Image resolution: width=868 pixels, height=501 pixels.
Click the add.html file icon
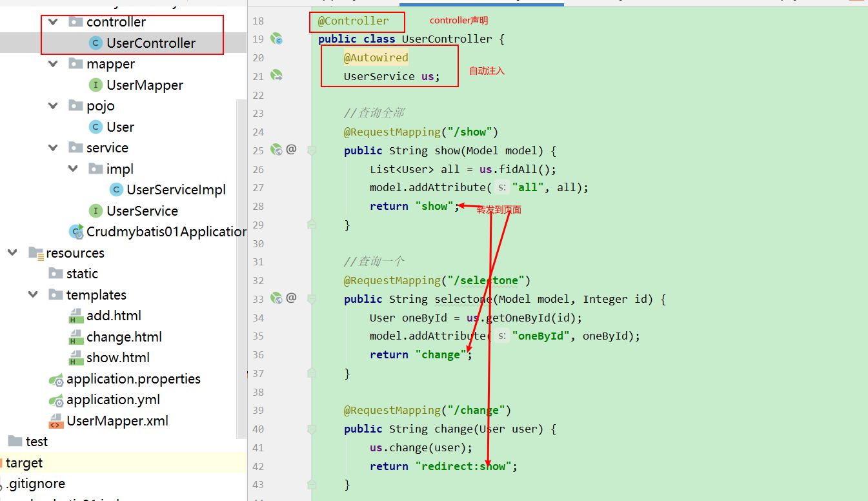(76, 316)
